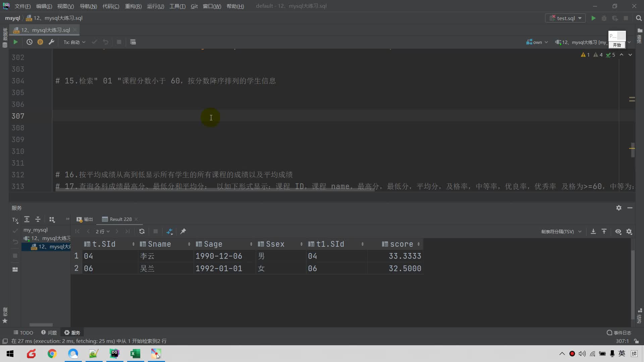
Task: Click the warnings count inspection indicator
Action: click(x=585, y=55)
